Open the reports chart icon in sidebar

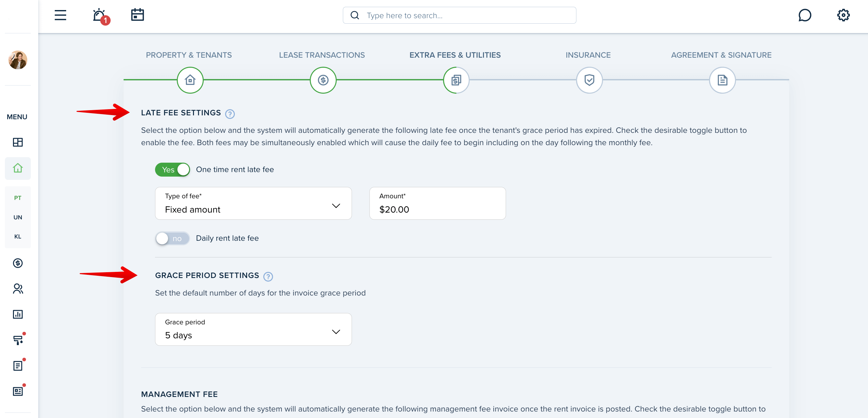18,314
